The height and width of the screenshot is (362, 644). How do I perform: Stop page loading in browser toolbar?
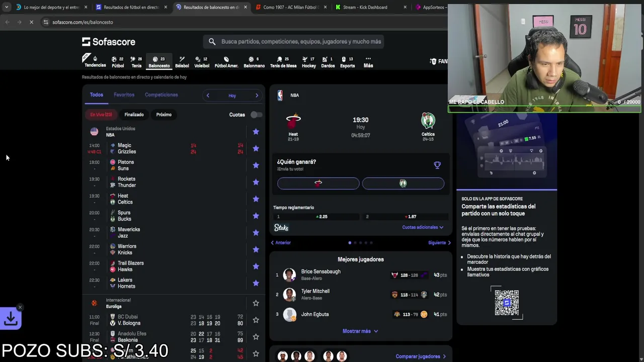[31, 22]
